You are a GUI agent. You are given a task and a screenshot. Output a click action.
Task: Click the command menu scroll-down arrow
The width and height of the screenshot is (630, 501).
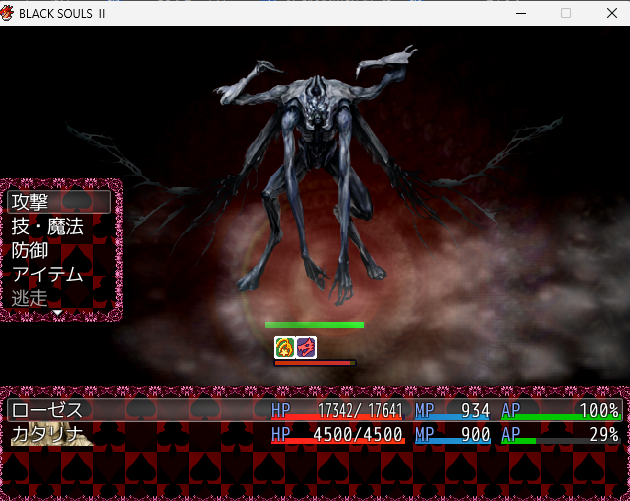coord(58,313)
